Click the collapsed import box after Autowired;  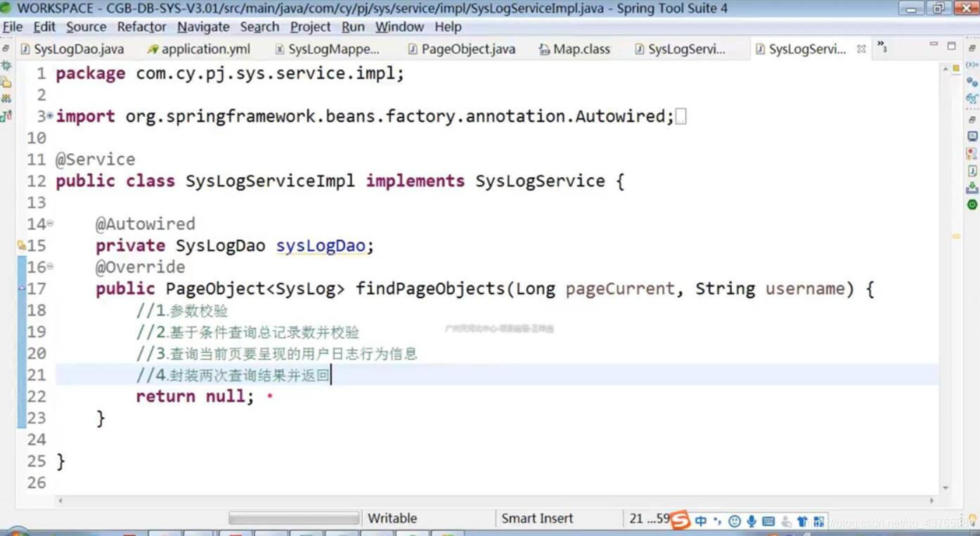click(681, 117)
